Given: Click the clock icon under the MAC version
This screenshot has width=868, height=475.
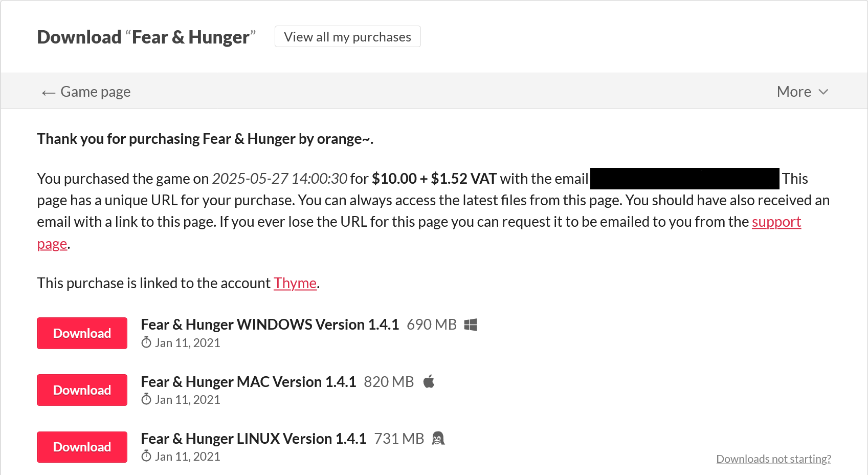Looking at the screenshot, I should pos(146,399).
